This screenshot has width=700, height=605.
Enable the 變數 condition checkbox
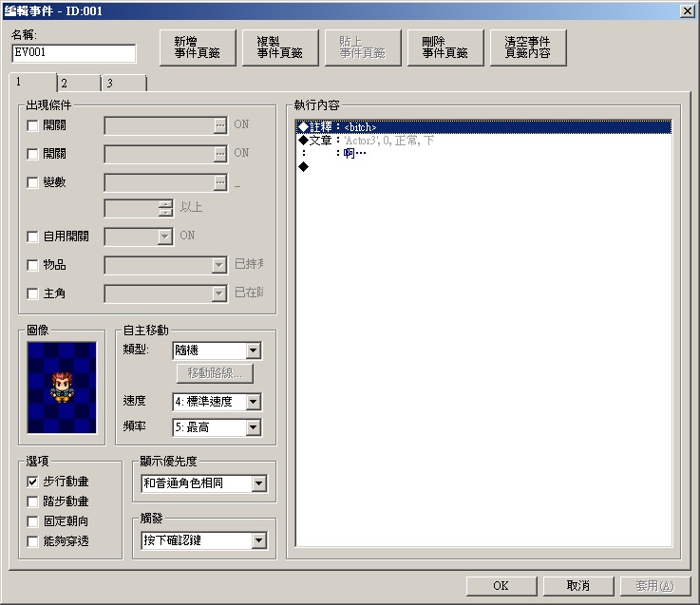(32, 182)
